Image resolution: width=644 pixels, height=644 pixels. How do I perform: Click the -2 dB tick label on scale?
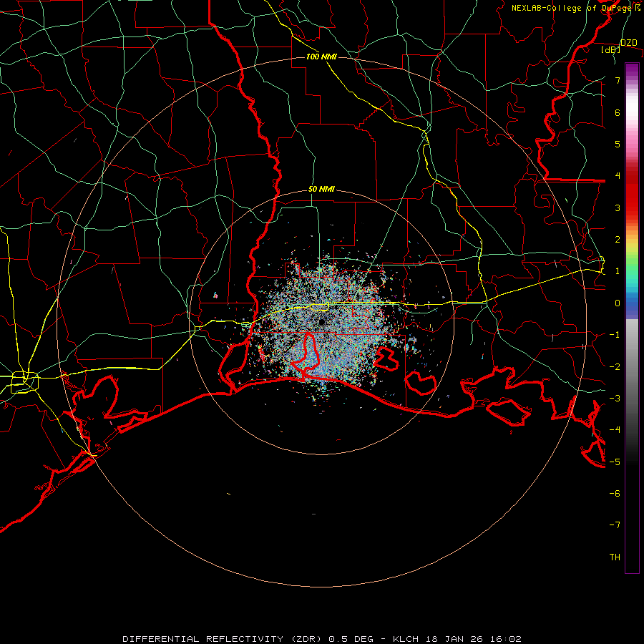[615, 366]
